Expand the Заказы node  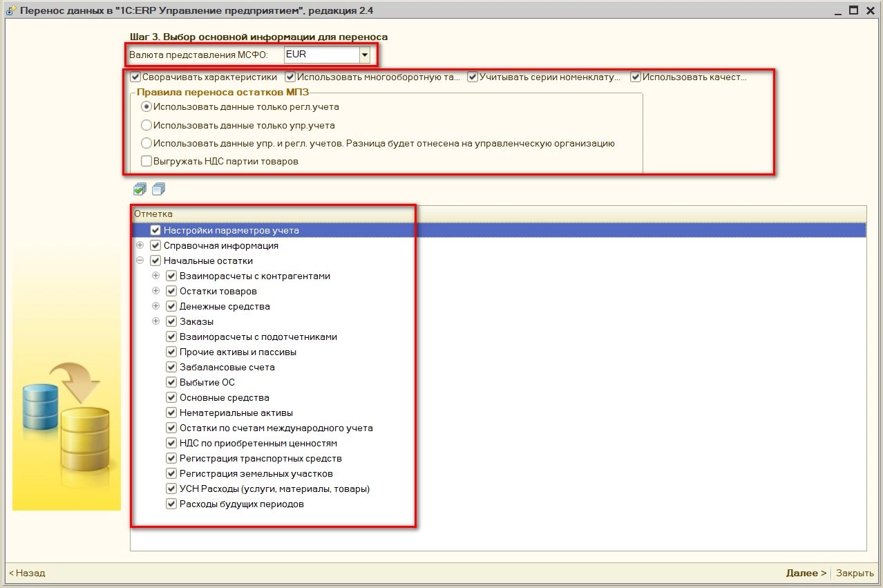[x=155, y=321]
